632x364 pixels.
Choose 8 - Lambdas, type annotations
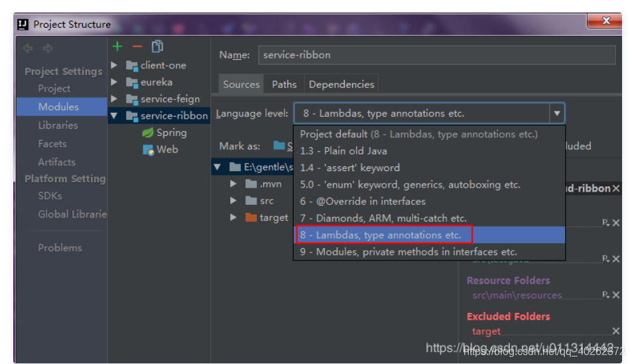click(429, 235)
